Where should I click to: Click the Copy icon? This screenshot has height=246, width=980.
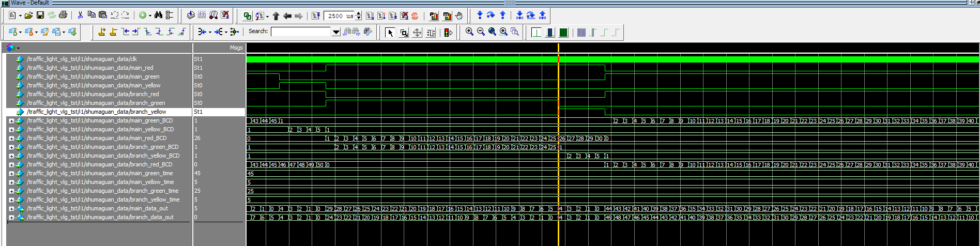[x=91, y=16]
